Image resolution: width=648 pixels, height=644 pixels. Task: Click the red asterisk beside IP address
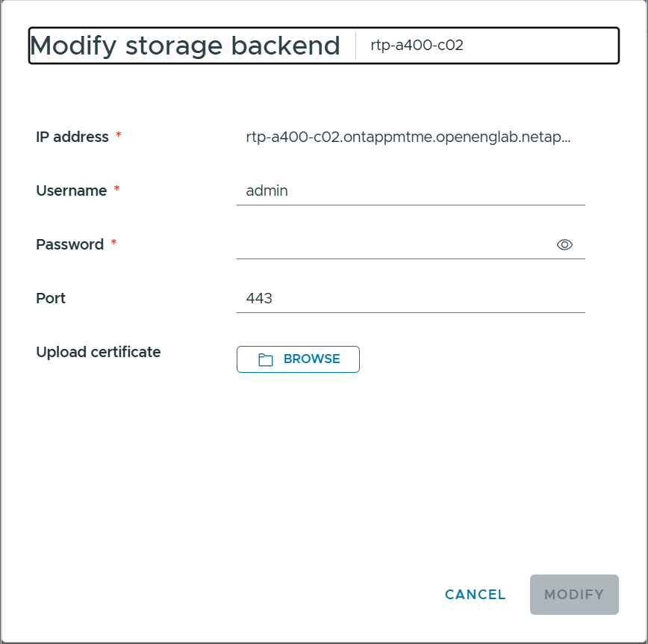click(x=119, y=134)
